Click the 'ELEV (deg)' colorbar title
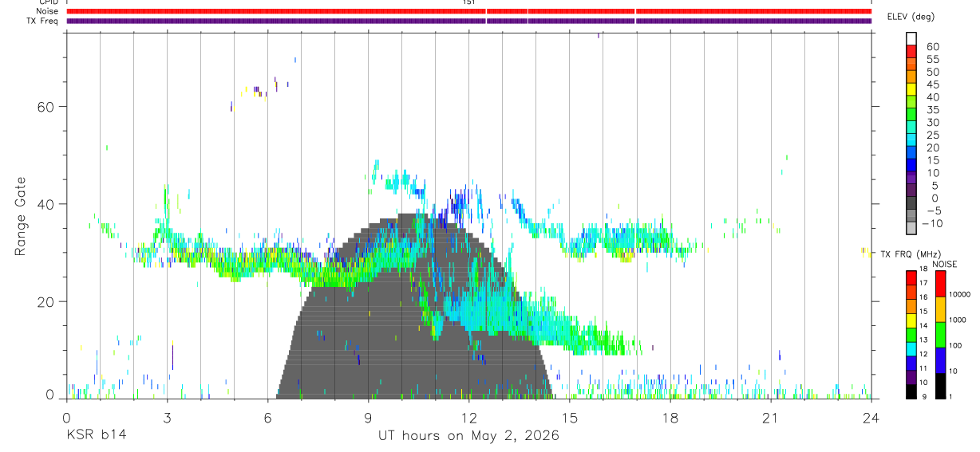This screenshot has width=980, height=452. coord(912,17)
